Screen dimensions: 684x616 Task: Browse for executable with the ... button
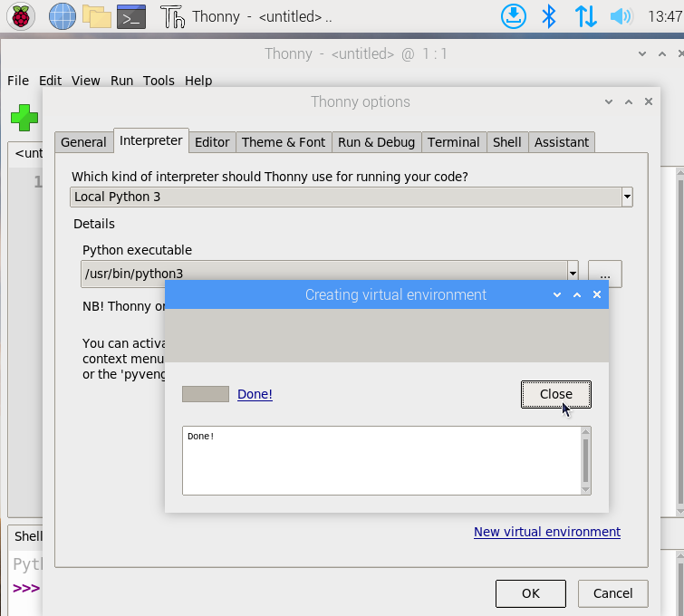(x=604, y=274)
